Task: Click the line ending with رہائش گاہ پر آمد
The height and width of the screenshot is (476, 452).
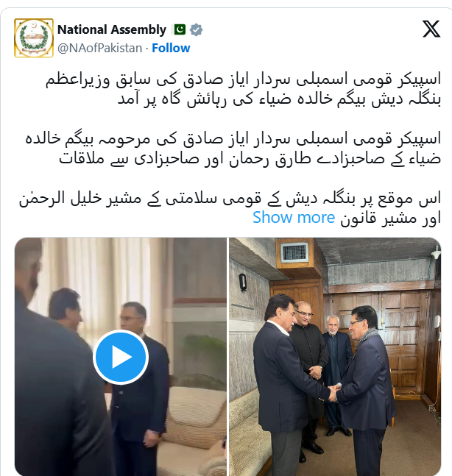Action: point(279,99)
